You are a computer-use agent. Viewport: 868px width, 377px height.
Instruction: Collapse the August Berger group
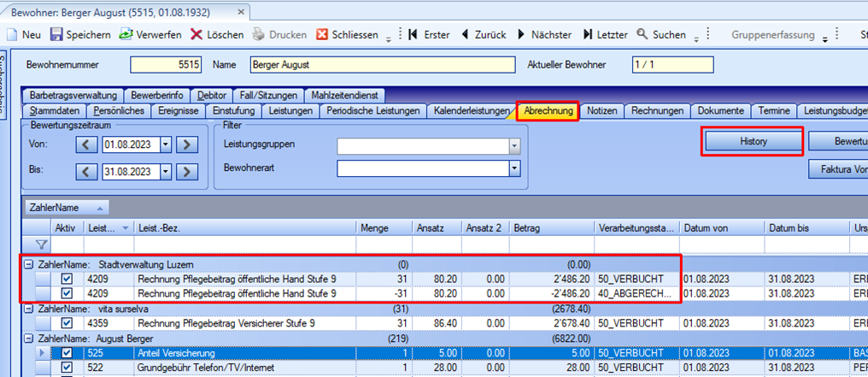(x=27, y=338)
